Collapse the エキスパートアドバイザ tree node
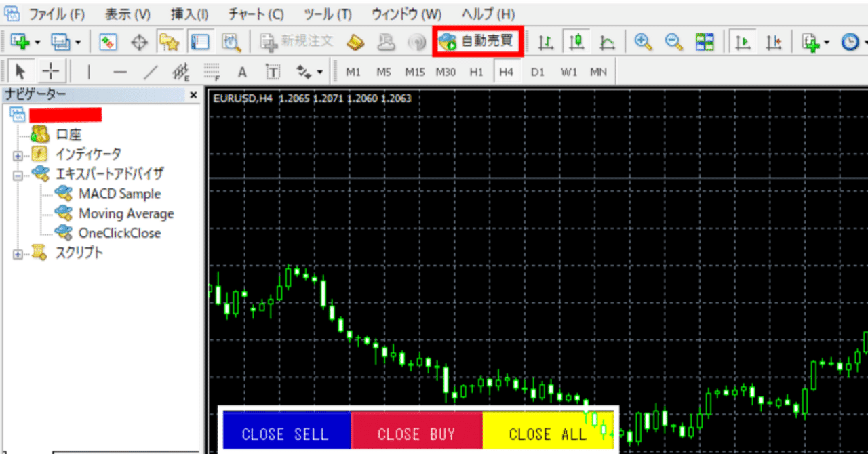 click(x=18, y=175)
